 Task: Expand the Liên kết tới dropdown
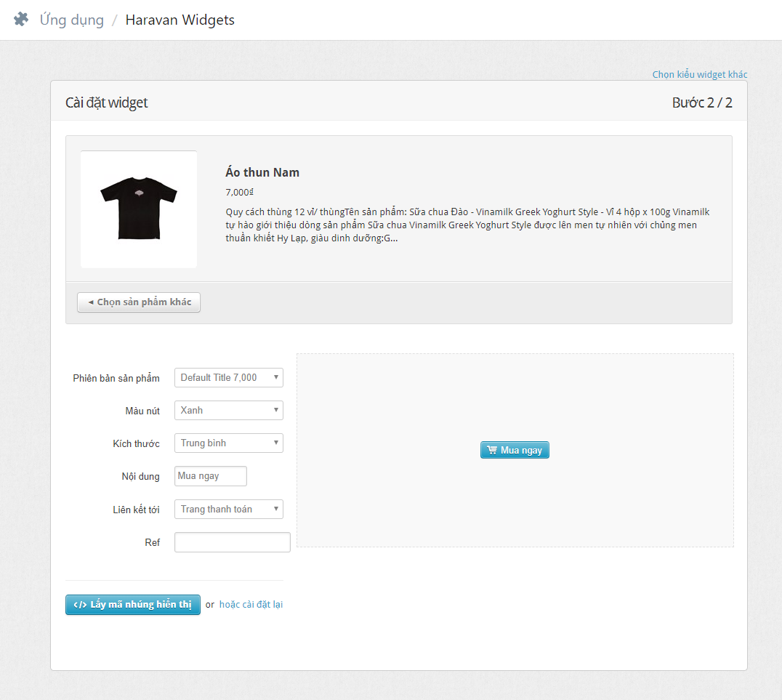pyautogui.click(x=228, y=509)
